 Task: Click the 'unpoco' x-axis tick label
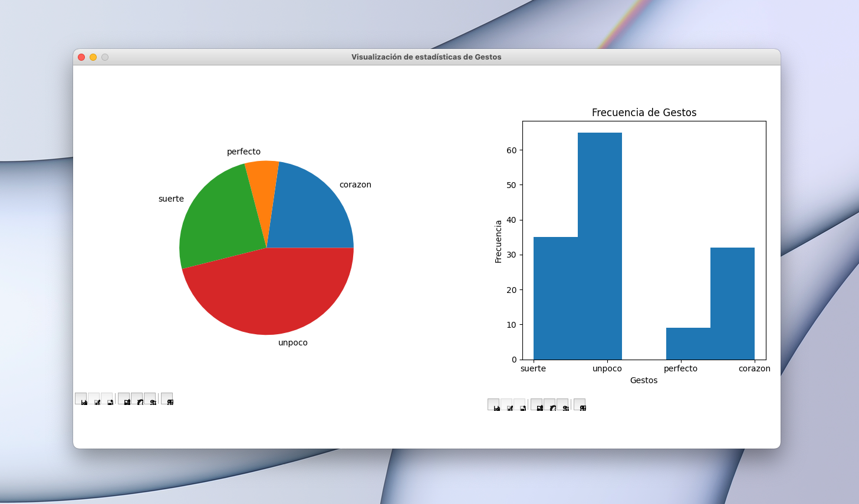[x=607, y=368]
